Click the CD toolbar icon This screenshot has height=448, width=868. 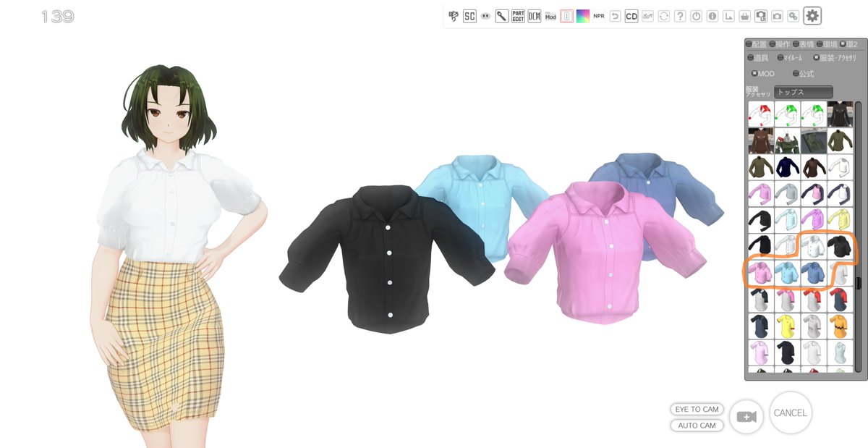coord(631,15)
